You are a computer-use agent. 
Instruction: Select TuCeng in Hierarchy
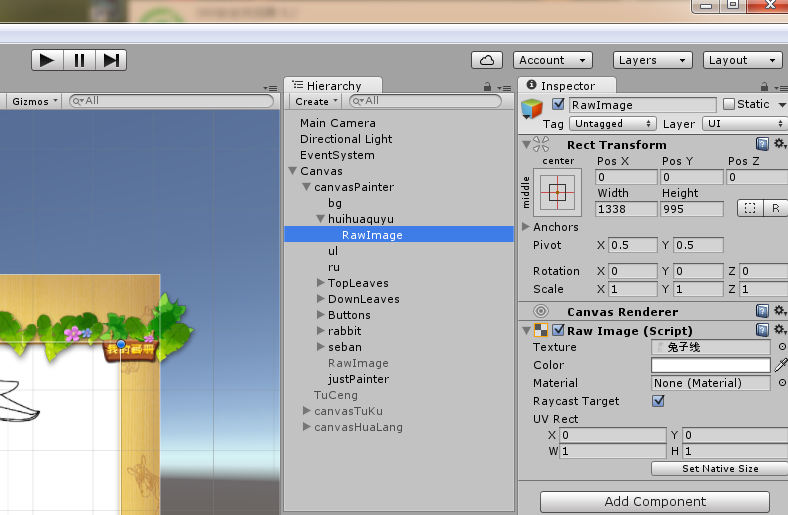336,395
